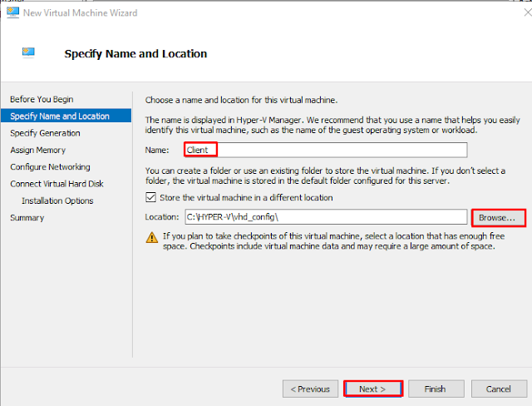Click the Location: label
Viewport: 532px width, 406px height.
(162, 217)
